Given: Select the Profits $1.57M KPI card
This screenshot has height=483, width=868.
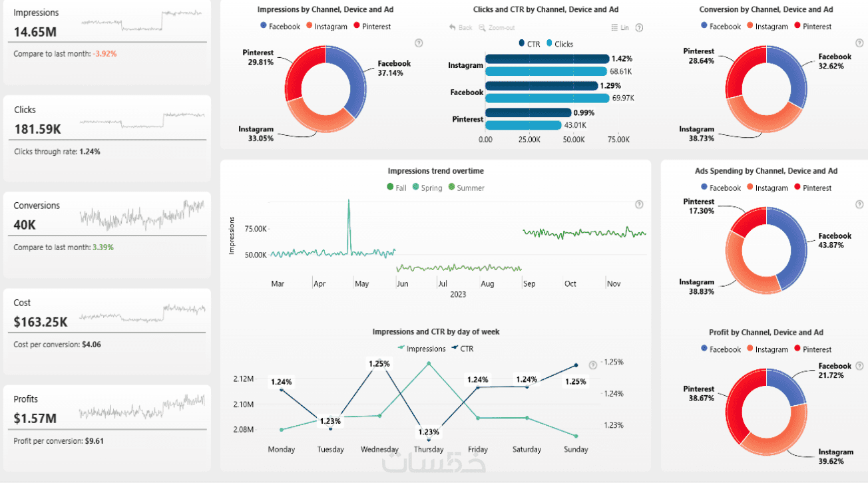Looking at the screenshot, I should (108, 428).
